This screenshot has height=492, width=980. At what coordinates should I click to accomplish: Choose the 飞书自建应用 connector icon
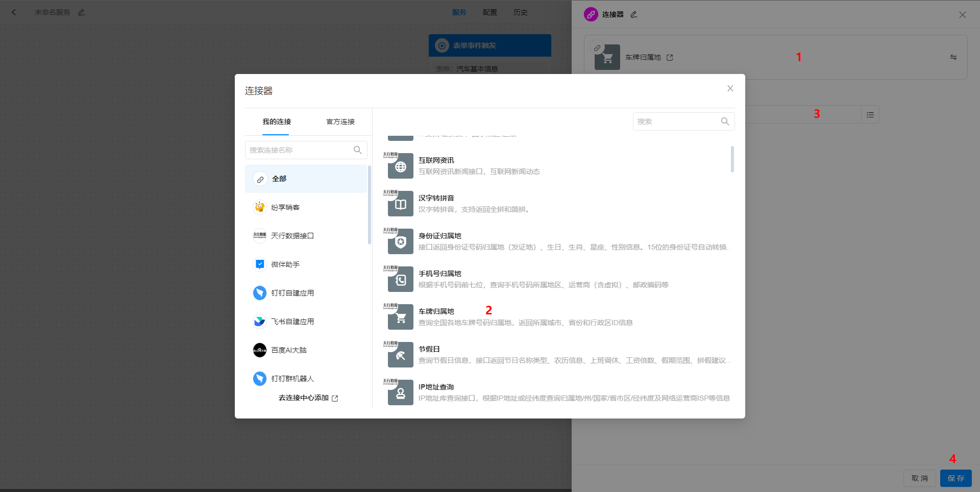[x=260, y=322]
